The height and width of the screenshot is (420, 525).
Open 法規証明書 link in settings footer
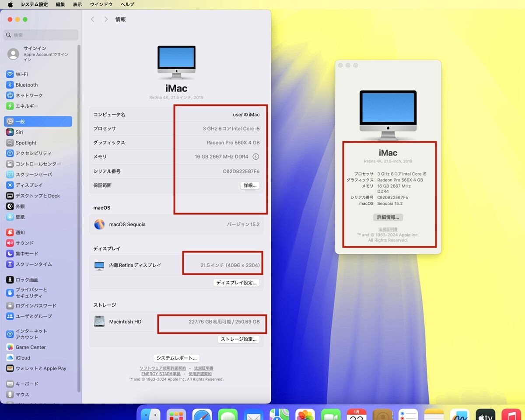[204, 368]
